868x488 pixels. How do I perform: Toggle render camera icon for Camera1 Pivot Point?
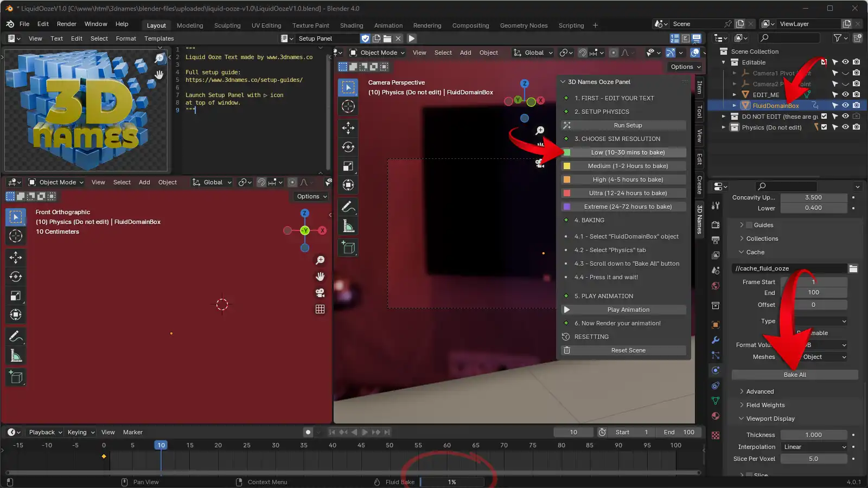click(x=856, y=73)
